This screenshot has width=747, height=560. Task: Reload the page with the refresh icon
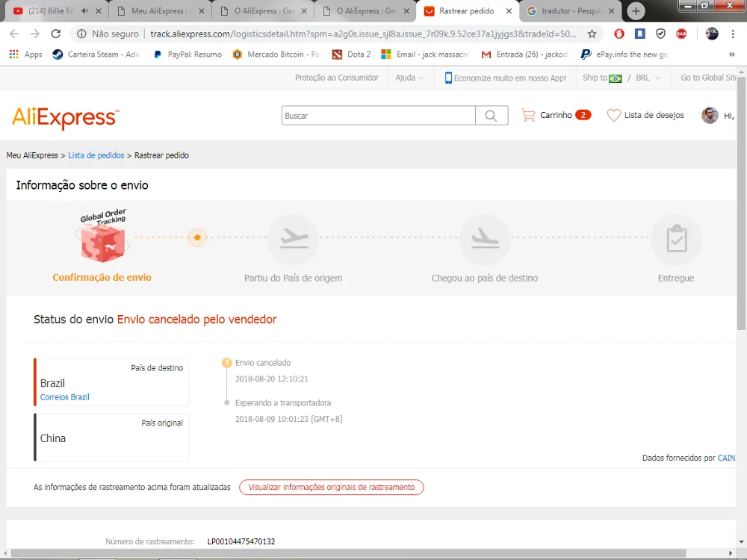(x=56, y=34)
